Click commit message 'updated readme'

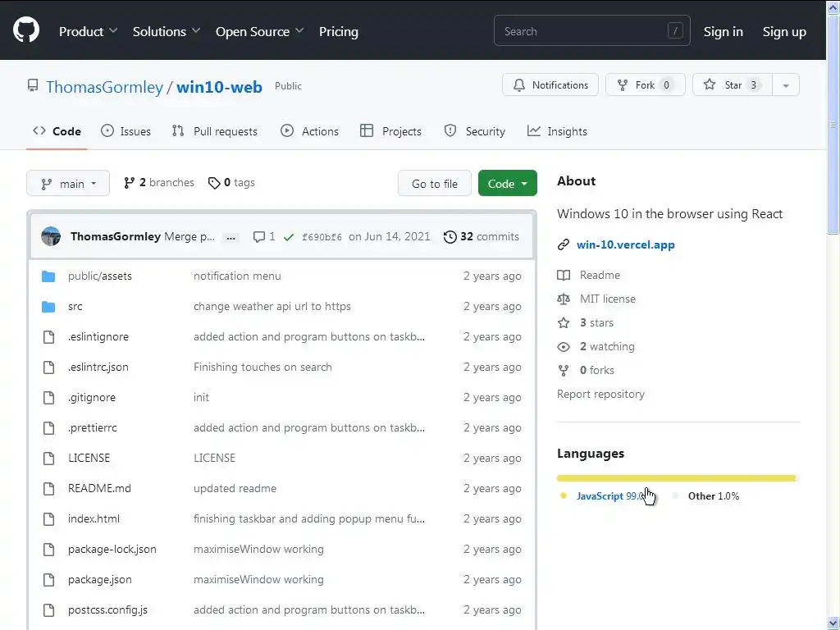point(235,489)
